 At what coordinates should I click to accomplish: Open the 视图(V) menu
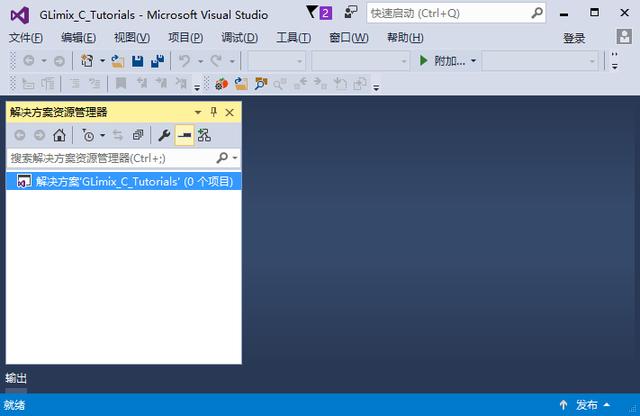tap(132, 38)
